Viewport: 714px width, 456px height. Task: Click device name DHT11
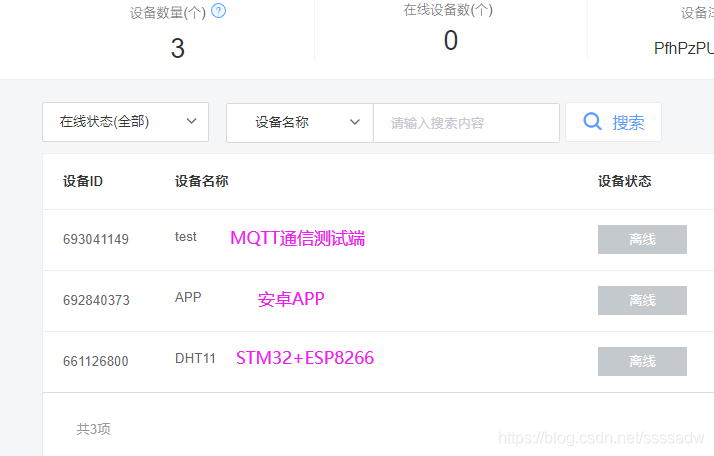(195, 359)
